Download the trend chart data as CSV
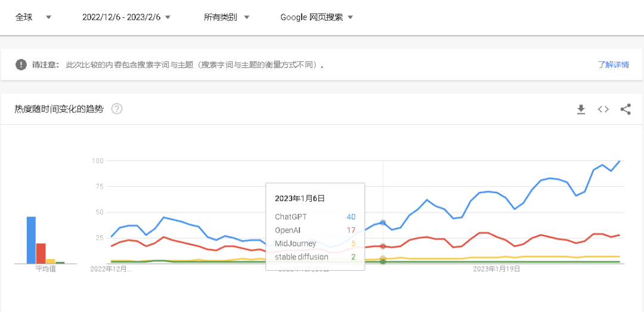This screenshot has width=644, height=312. click(581, 109)
